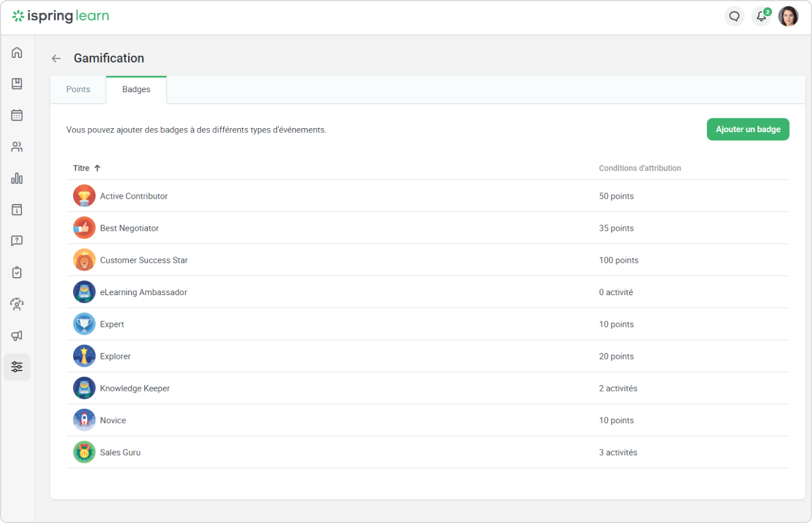Open the calendar icon in sidebar
The width and height of the screenshot is (812, 523).
[x=17, y=115]
